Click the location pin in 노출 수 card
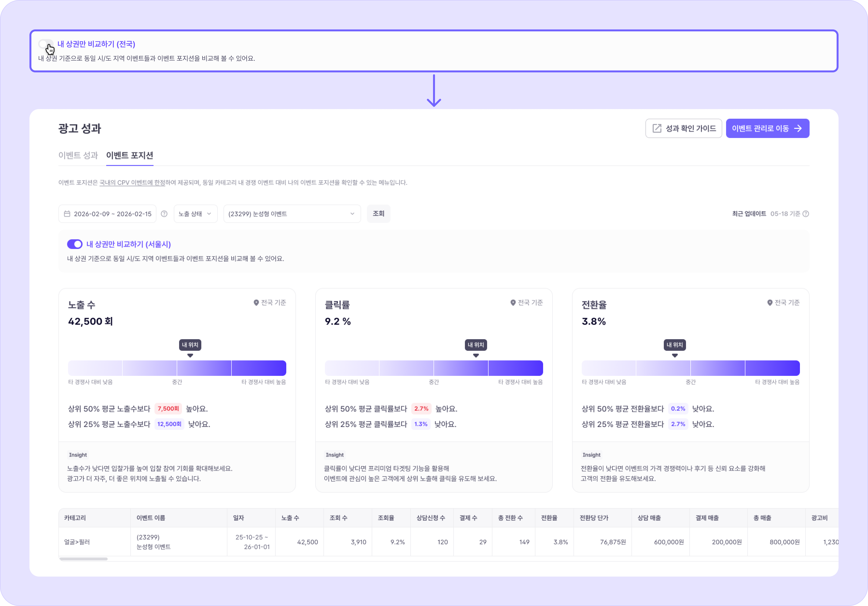The width and height of the screenshot is (868, 606). pos(256,303)
